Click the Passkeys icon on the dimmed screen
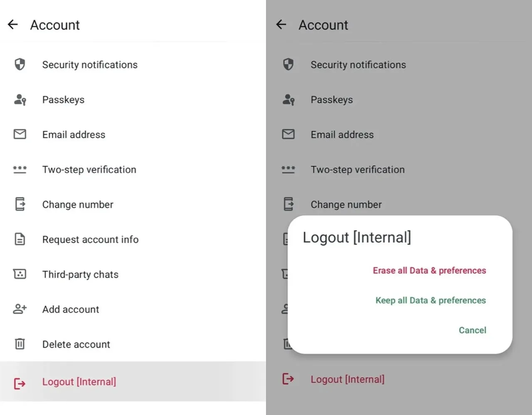 pos(288,99)
